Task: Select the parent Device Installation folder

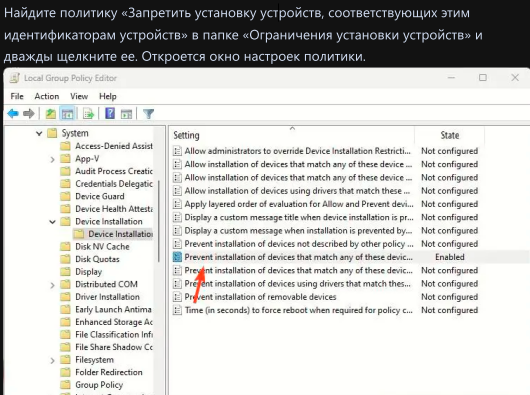Action: click(x=101, y=221)
